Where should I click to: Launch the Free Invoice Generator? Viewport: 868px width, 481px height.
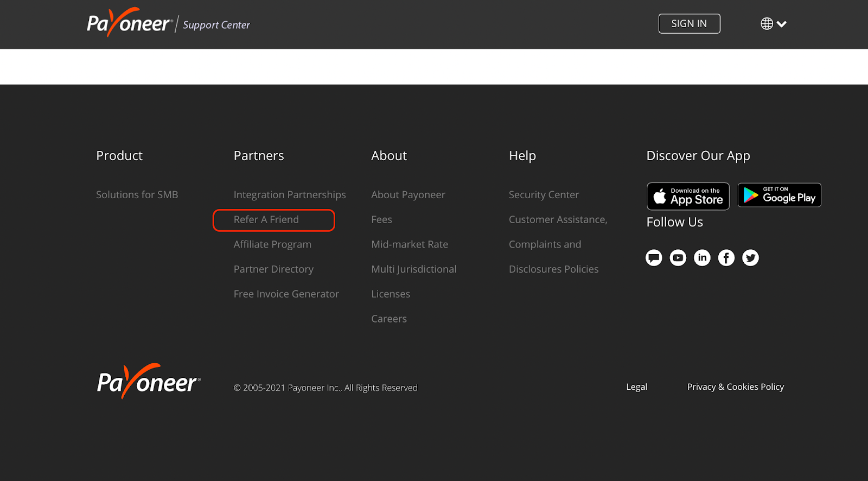click(286, 294)
